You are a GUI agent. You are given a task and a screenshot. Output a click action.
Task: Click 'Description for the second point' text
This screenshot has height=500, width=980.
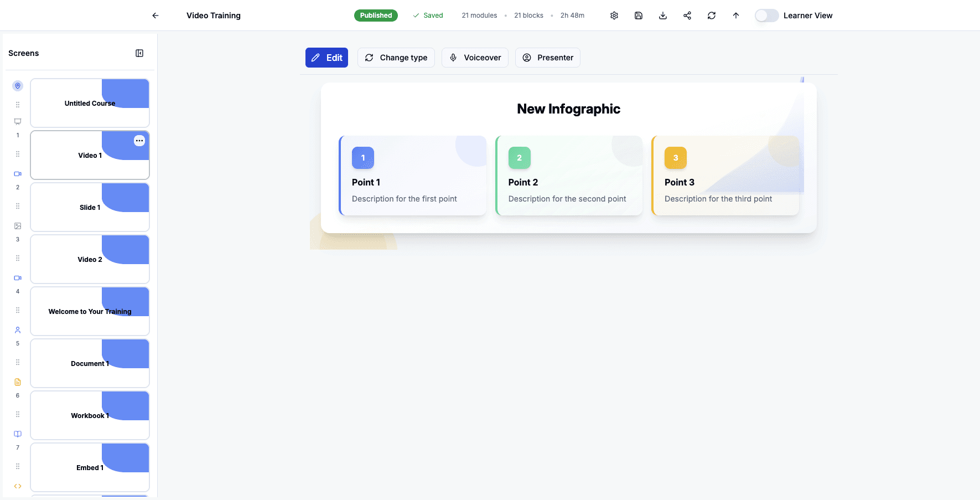pos(567,199)
